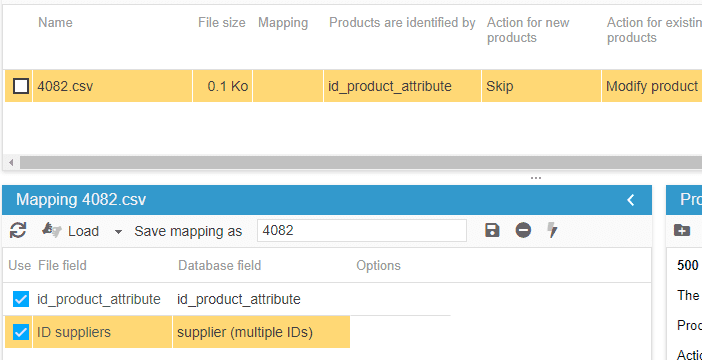Click the add folder icon in right panel
The width and height of the screenshot is (702, 360).
tap(682, 230)
